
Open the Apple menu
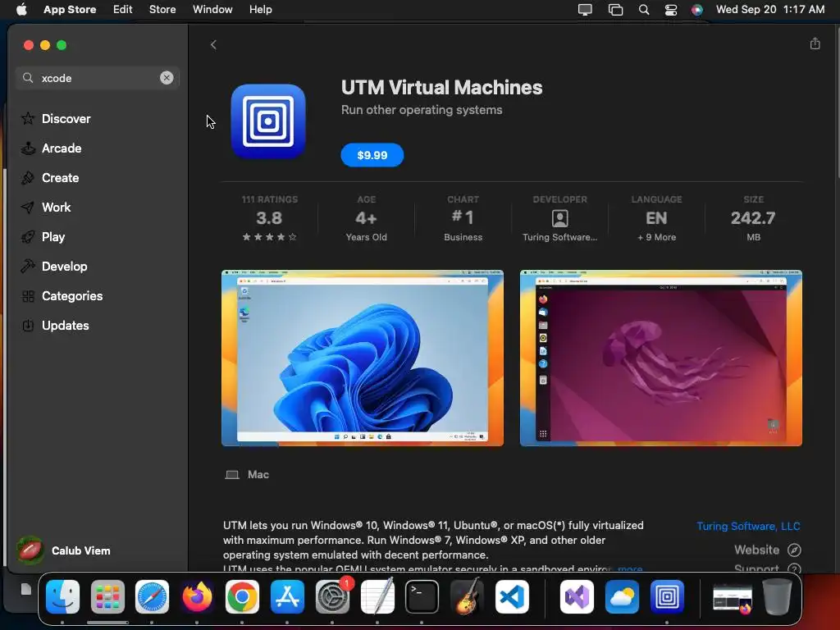[x=21, y=10]
